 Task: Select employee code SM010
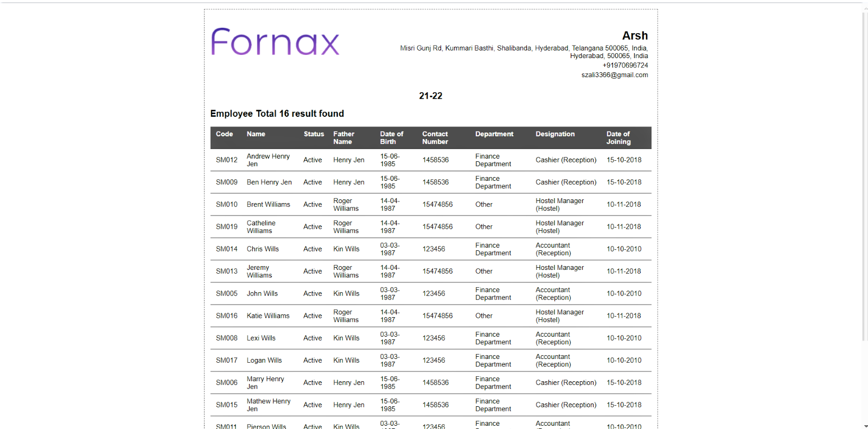click(227, 205)
